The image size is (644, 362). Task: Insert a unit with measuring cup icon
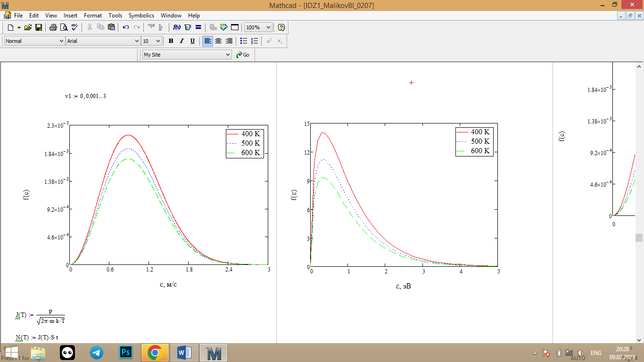coord(188,27)
